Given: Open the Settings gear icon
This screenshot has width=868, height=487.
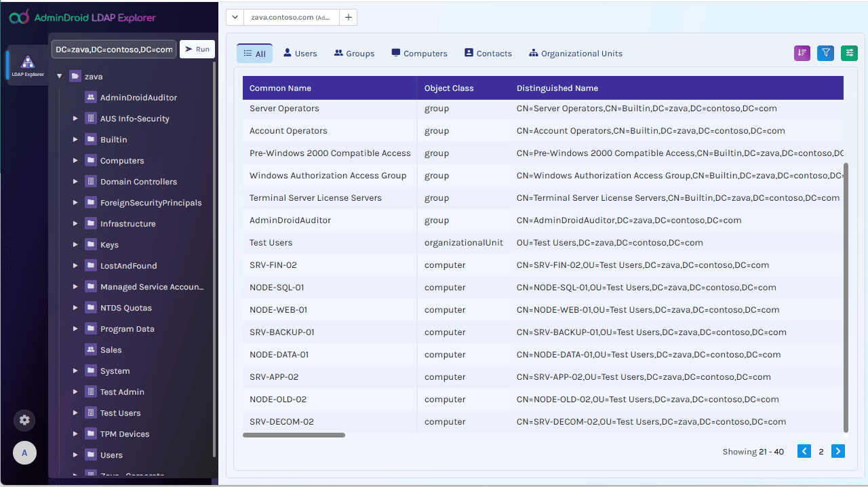Looking at the screenshot, I should (x=24, y=420).
